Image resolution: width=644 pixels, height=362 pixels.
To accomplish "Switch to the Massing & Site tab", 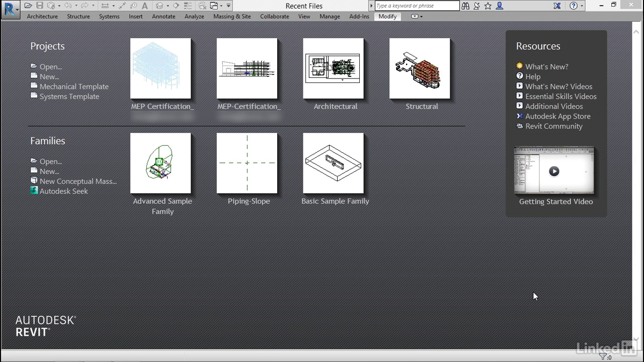I will 232,17.
